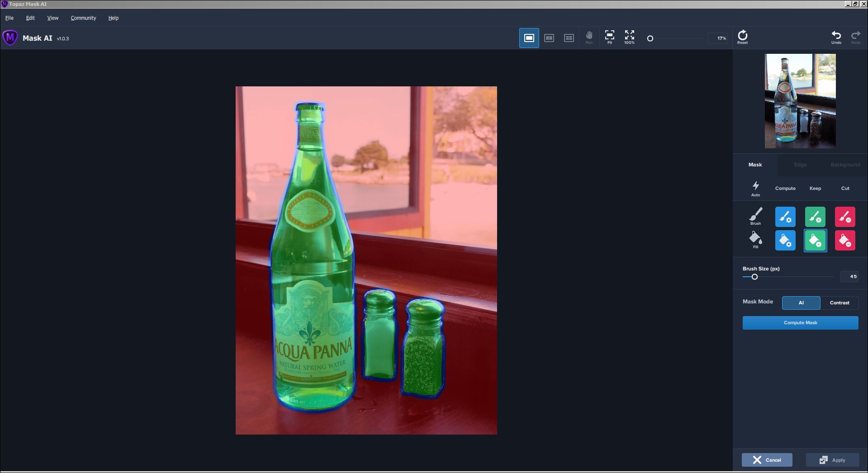The height and width of the screenshot is (473, 868).
Task: Click the Brush Size slider handle
Action: click(x=754, y=277)
